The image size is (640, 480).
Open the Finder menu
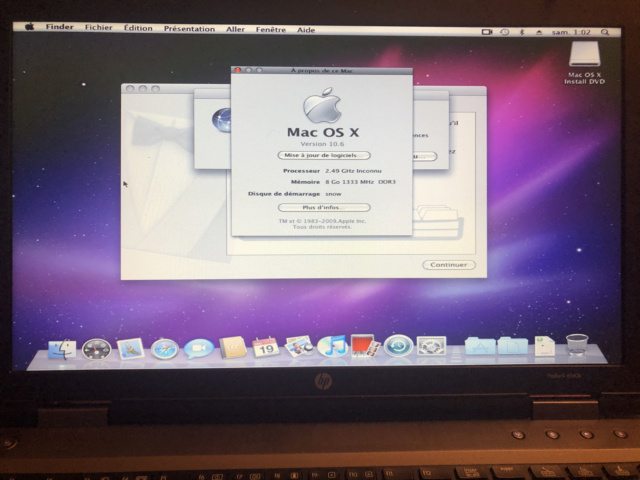point(60,27)
